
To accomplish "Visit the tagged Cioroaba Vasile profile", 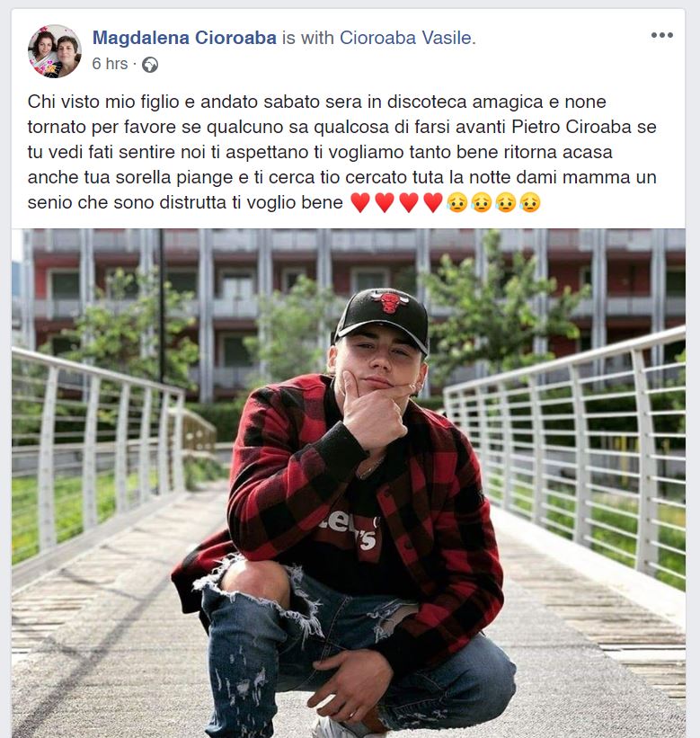I will 405,38.
